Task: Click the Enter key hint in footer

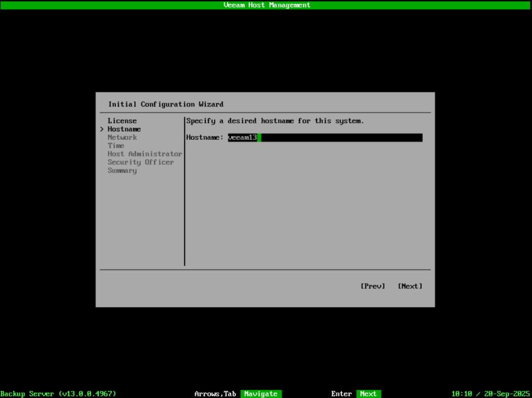Action: 341,394
